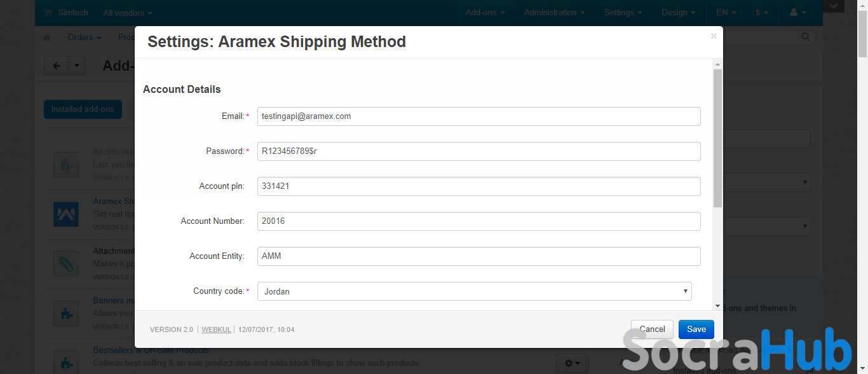Open the Add-ons menu

485,13
